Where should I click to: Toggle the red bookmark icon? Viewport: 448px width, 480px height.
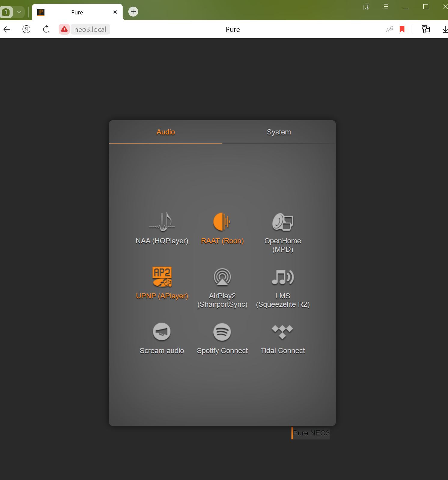click(402, 29)
